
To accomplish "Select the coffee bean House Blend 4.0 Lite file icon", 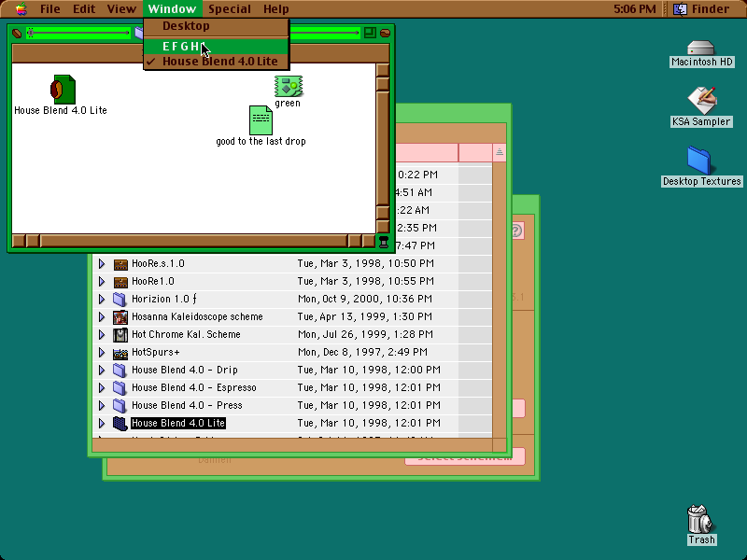I will point(63,89).
